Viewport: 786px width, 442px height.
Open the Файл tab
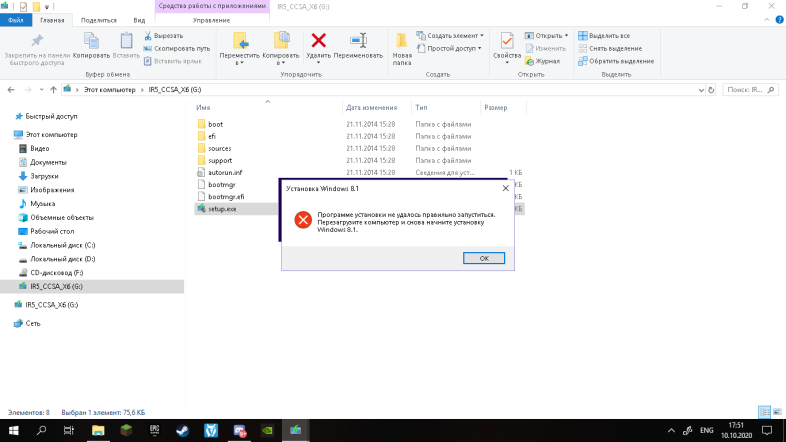pyautogui.click(x=16, y=20)
